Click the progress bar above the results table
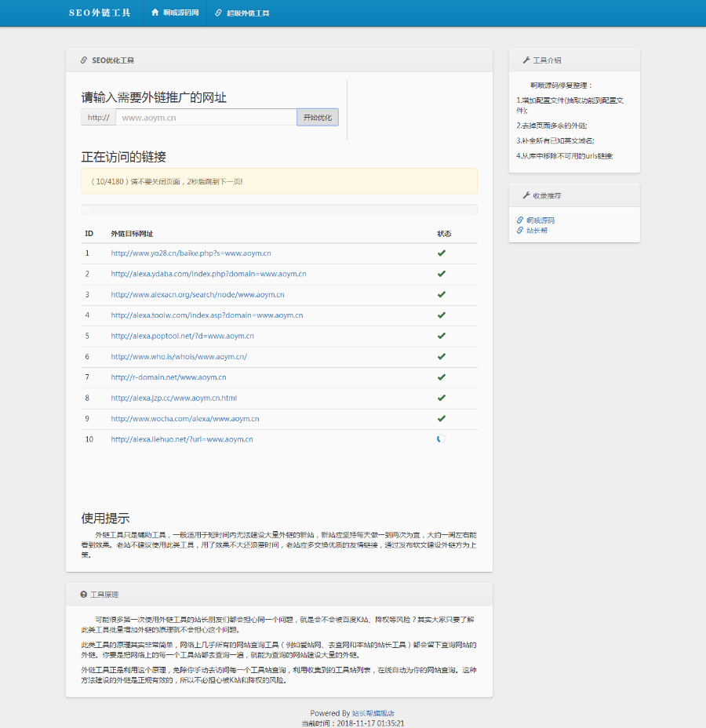The image size is (706, 728). click(x=278, y=209)
